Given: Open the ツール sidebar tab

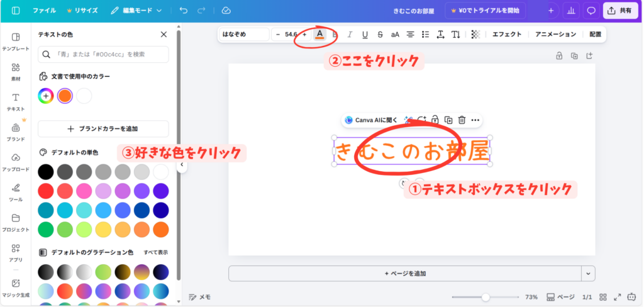Looking at the screenshot, I should click(16, 193).
